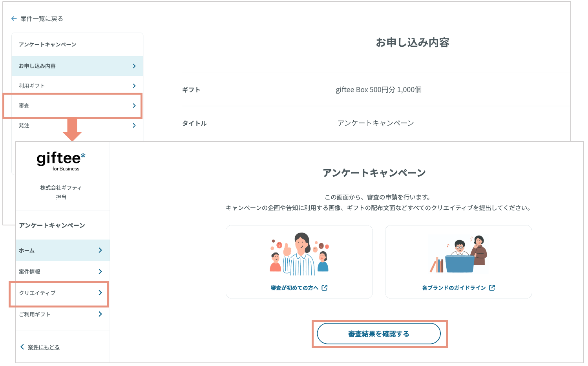The width and height of the screenshot is (588, 366).
Task: Expand the 審査 row chevron arrow
Action: pos(134,106)
